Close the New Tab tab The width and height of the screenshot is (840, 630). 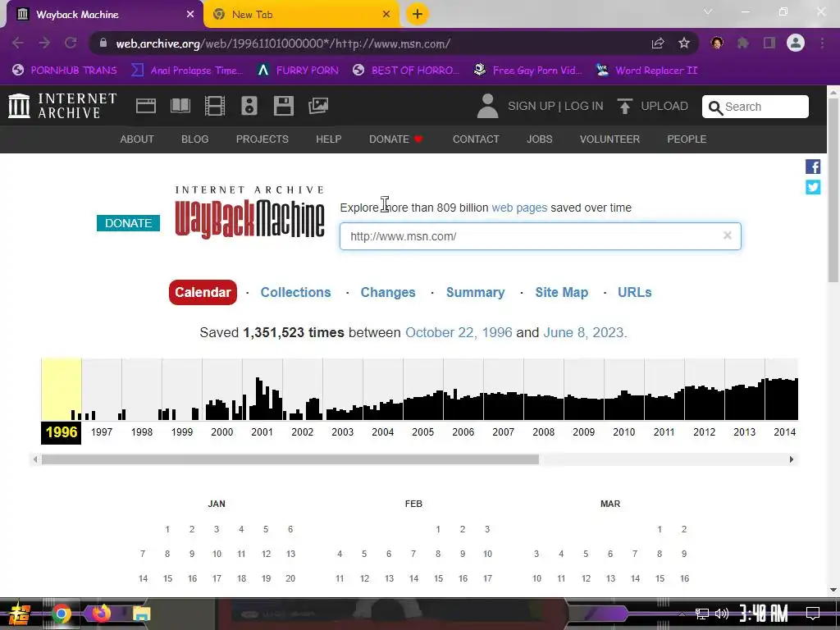pos(386,15)
